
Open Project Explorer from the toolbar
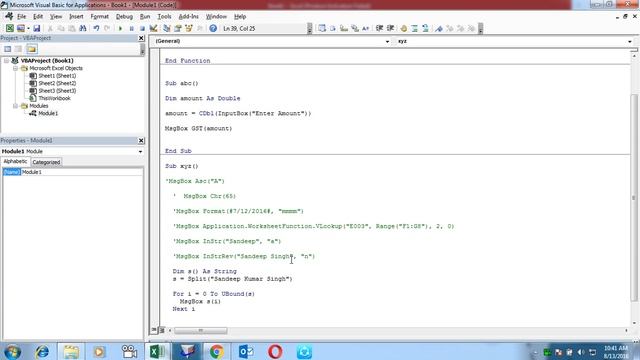pyautogui.click(x=167, y=28)
